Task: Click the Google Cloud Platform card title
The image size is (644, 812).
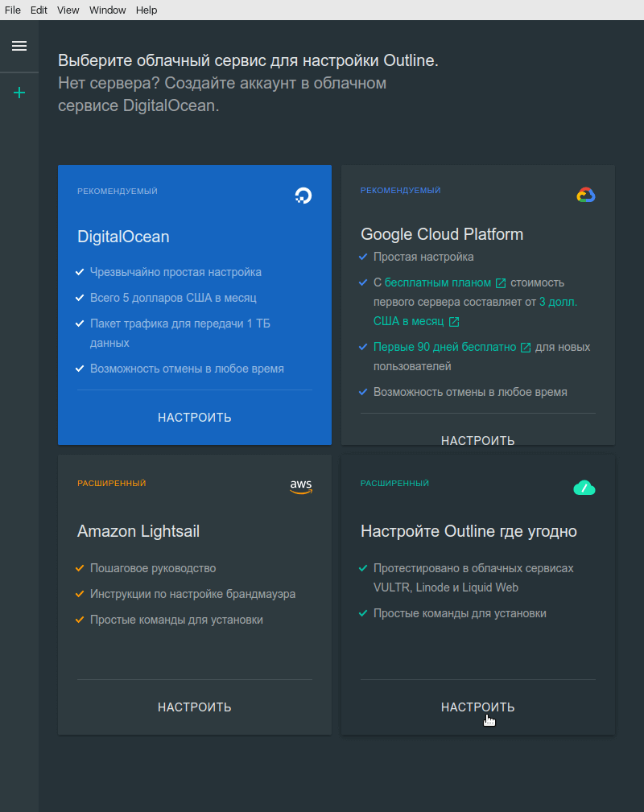Action: click(x=442, y=234)
